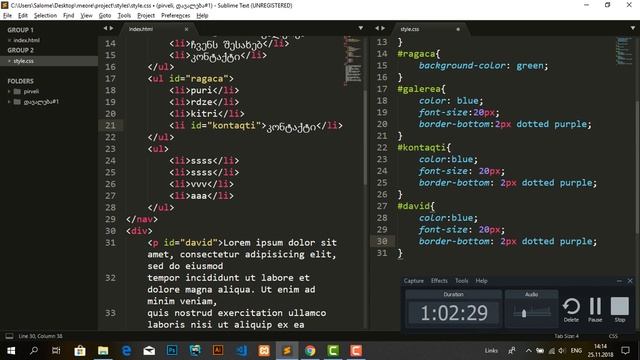Open the recorder Capture menu
This screenshot has width=640, height=360.
[x=413, y=281]
